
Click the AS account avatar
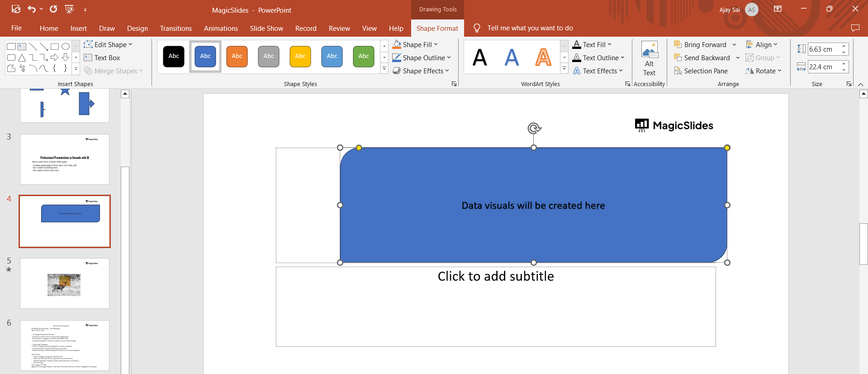(x=751, y=10)
